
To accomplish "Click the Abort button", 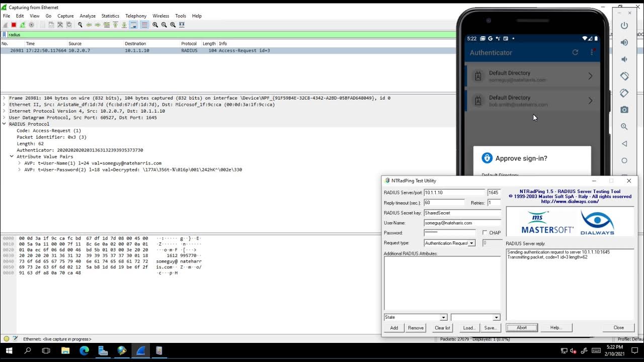I will point(522,328).
